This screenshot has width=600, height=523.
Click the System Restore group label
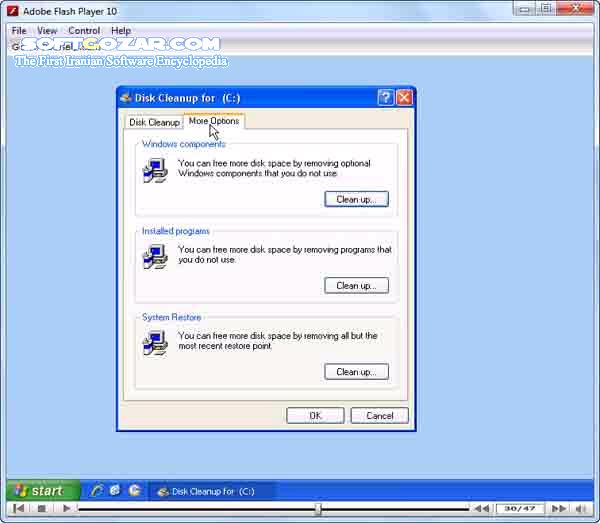(x=171, y=317)
